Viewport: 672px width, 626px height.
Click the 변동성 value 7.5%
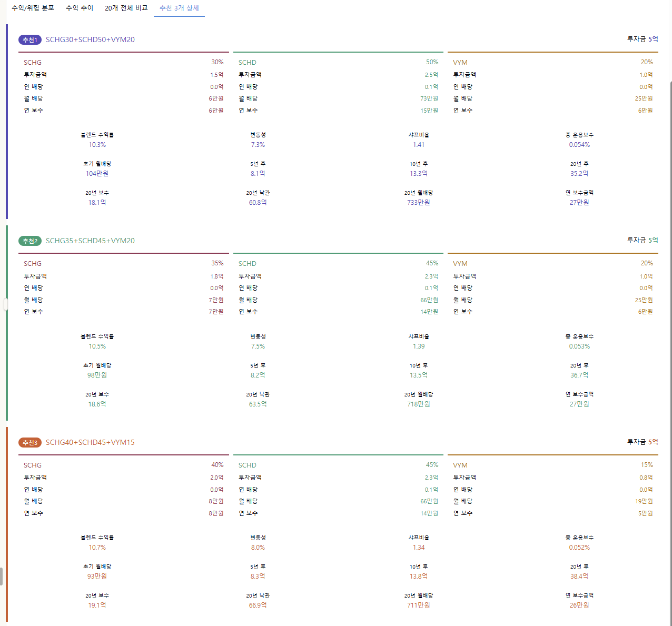click(x=258, y=346)
